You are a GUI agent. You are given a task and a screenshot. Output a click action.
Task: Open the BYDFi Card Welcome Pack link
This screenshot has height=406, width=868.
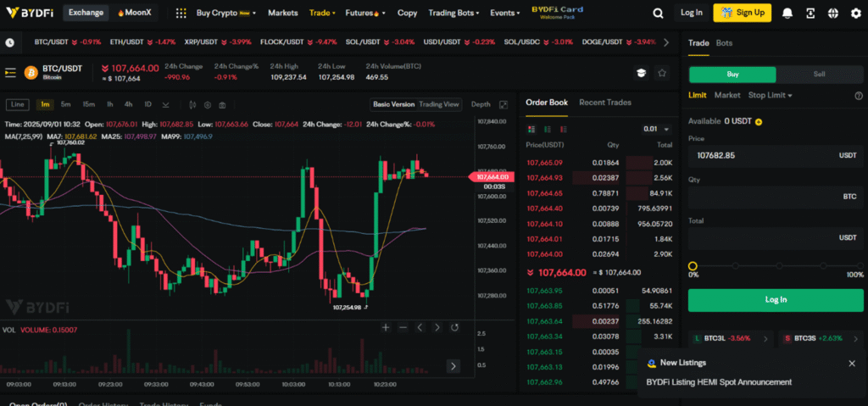558,13
